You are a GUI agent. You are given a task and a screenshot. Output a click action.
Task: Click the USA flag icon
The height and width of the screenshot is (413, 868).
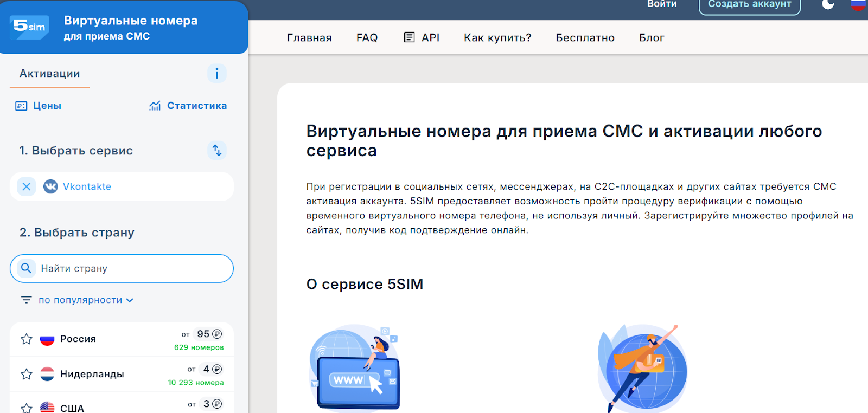[47, 408]
